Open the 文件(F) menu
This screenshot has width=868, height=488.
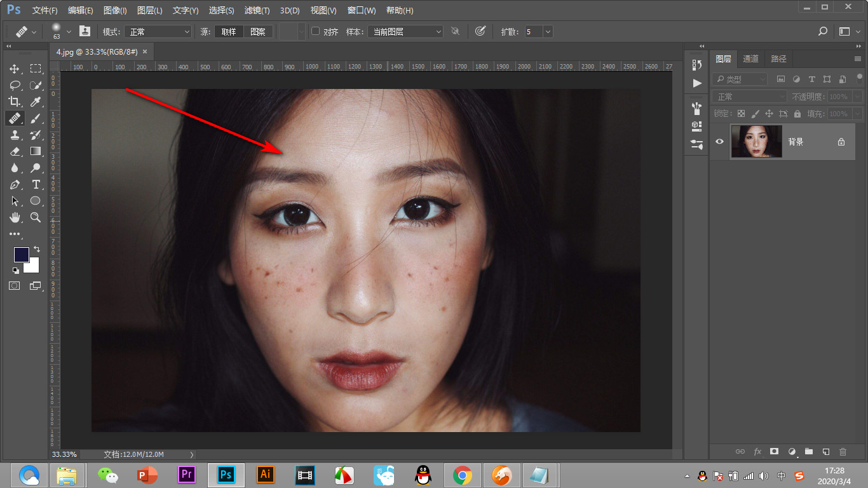(x=44, y=11)
